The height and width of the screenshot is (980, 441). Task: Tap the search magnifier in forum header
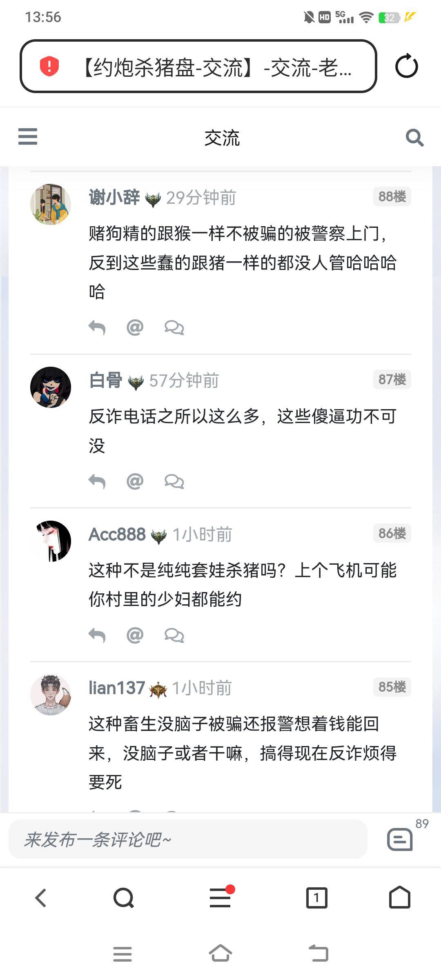point(414,138)
